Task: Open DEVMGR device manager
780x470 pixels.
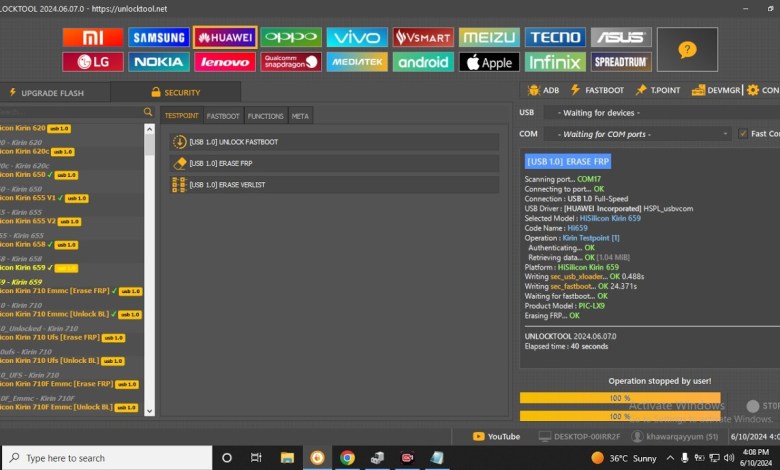Action: [716, 90]
